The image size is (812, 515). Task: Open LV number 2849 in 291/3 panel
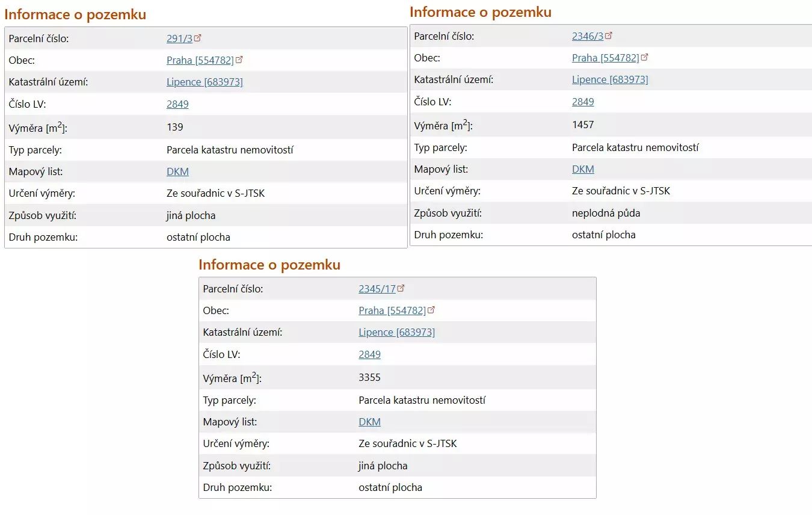pos(177,104)
